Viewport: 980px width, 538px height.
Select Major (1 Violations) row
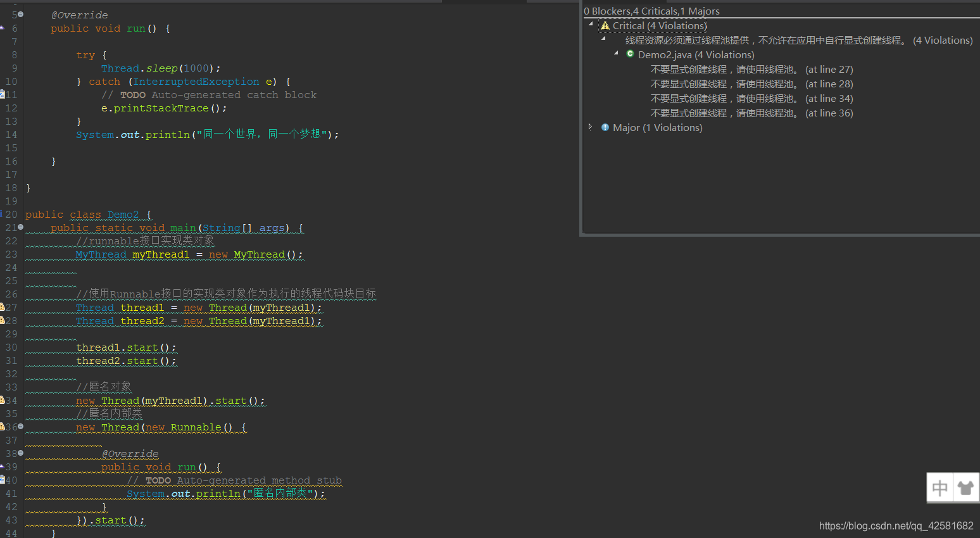[657, 128]
